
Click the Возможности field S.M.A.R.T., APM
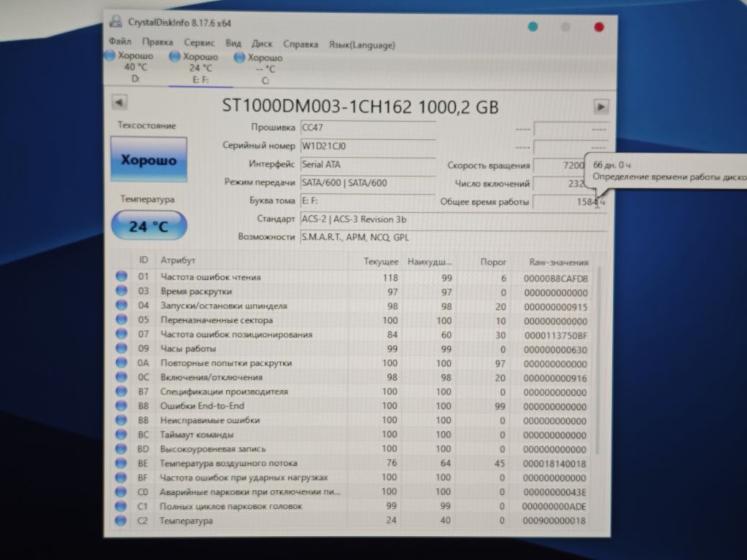(x=454, y=237)
